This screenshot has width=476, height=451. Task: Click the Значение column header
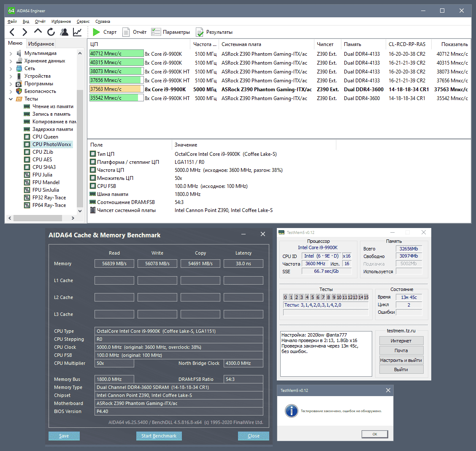254,145
